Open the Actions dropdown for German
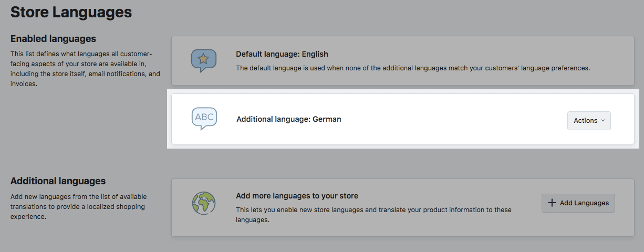Viewport: 644px width, 252px height. [x=588, y=120]
